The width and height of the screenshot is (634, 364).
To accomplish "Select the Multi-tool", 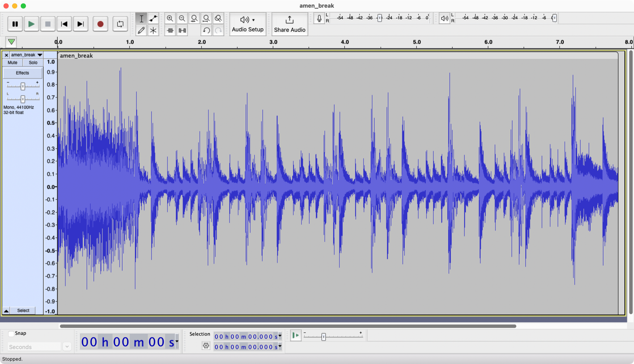I will (x=153, y=31).
